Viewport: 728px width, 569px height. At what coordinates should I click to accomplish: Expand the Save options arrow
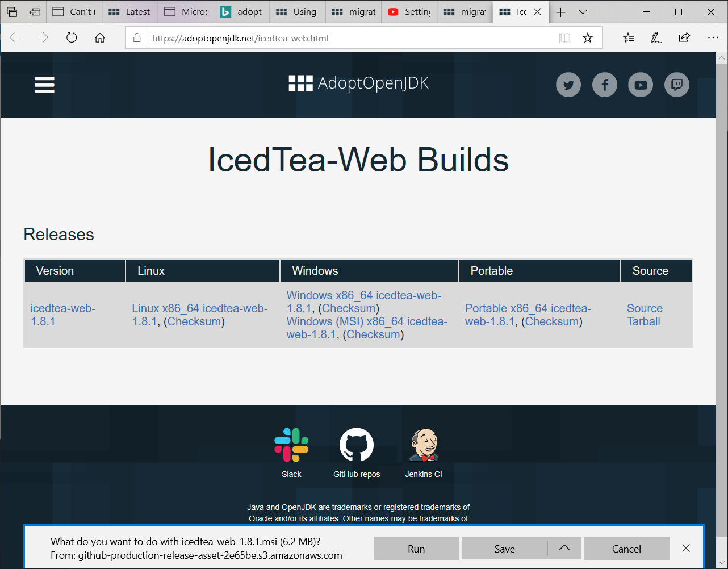coord(564,548)
